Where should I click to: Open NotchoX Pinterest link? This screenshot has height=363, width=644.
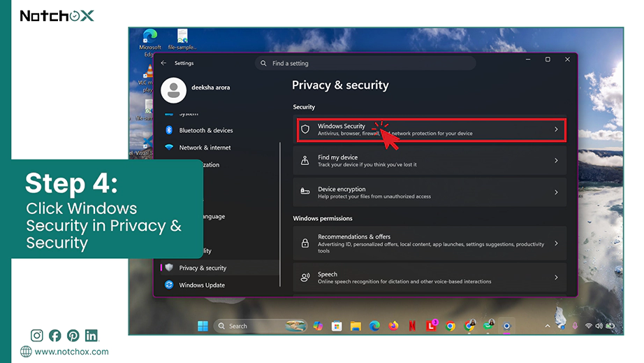(x=73, y=336)
